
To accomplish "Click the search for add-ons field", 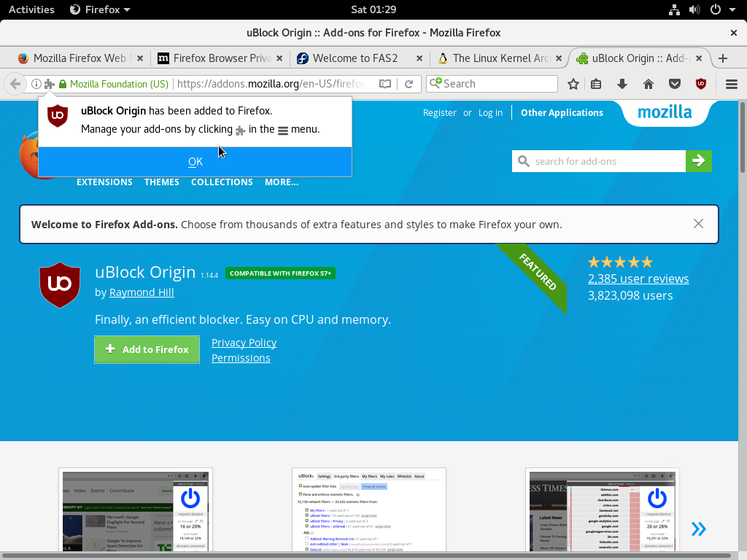I will point(599,161).
